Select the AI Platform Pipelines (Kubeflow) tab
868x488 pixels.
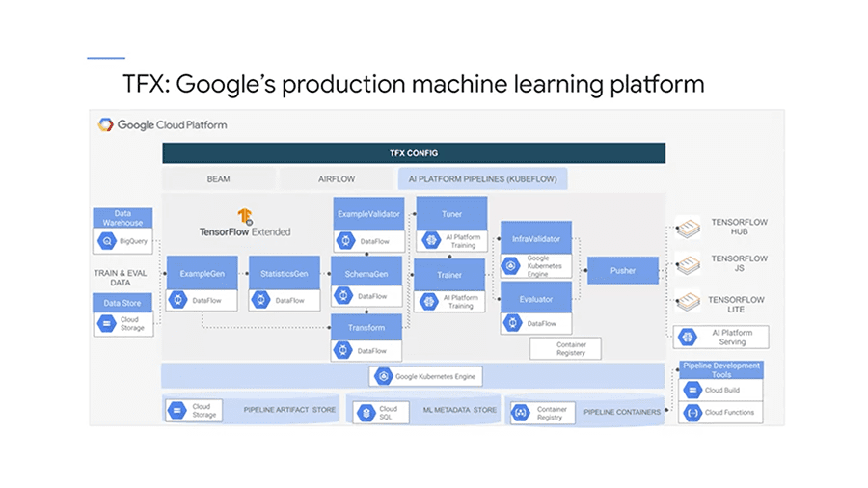[x=483, y=178]
